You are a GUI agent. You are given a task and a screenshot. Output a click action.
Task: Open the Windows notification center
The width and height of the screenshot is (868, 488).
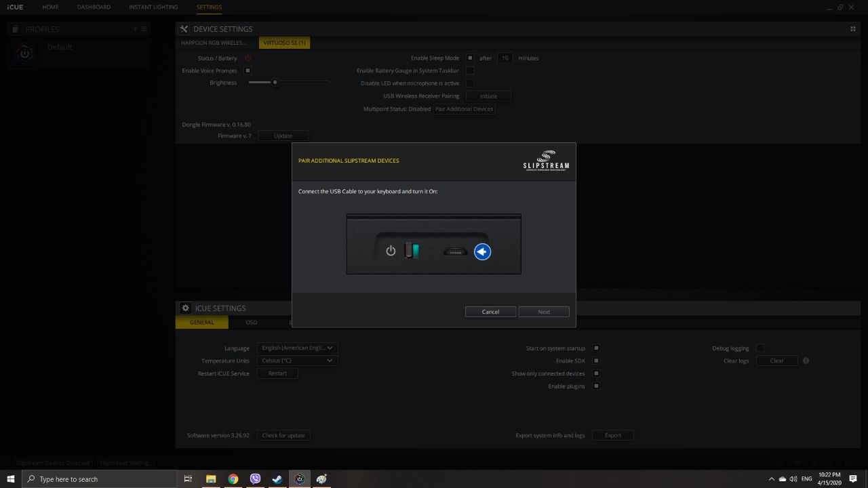(853, 479)
